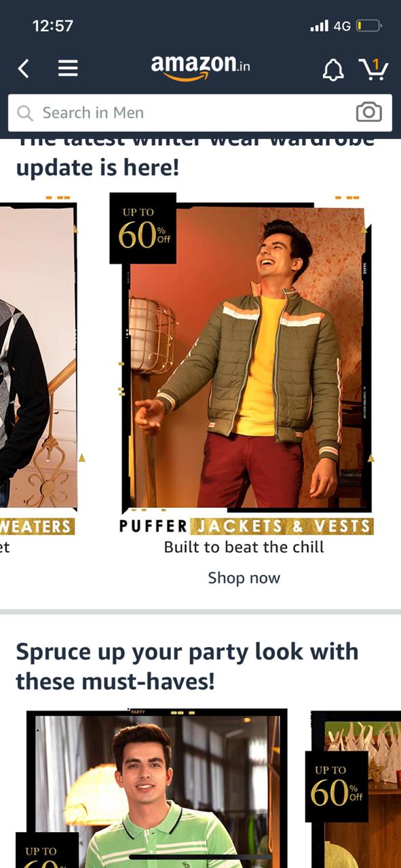Open the Puffer Jackets & Vests banner label

coord(246,526)
